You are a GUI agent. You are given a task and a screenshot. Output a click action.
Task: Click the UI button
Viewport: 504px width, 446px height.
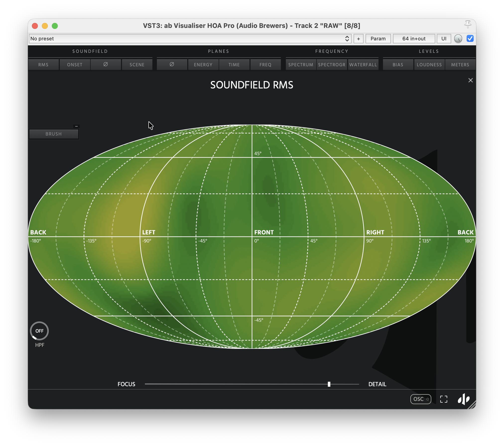tap(444, 39)
